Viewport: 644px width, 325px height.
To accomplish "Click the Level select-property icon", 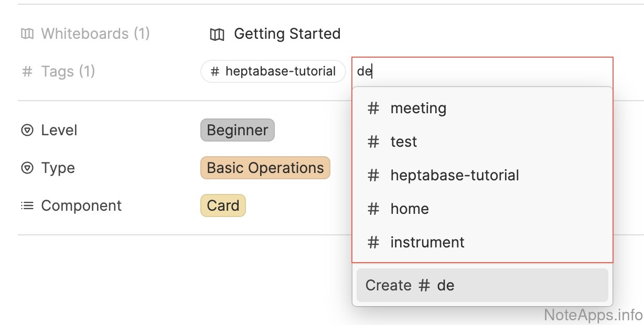I will click(x=27, y=131).
